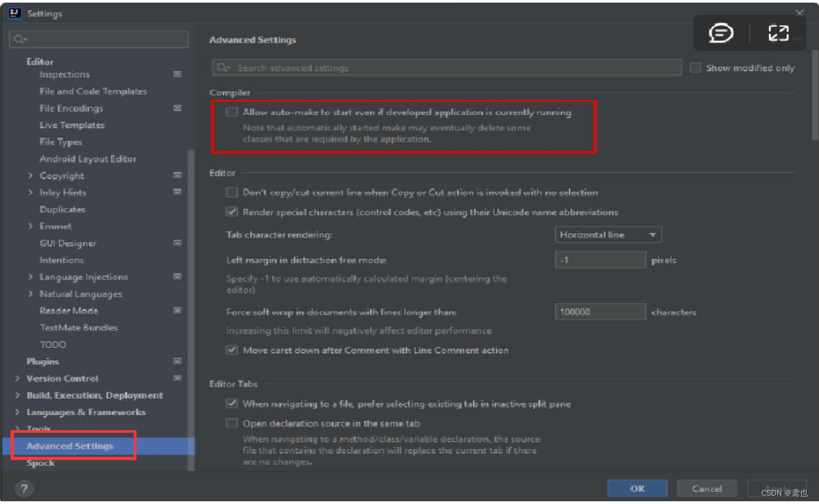Image resolution: width=819 pixels, height=504 pixels.
Task: Click project-level icon beside Inspections
Action: point(178,74)
